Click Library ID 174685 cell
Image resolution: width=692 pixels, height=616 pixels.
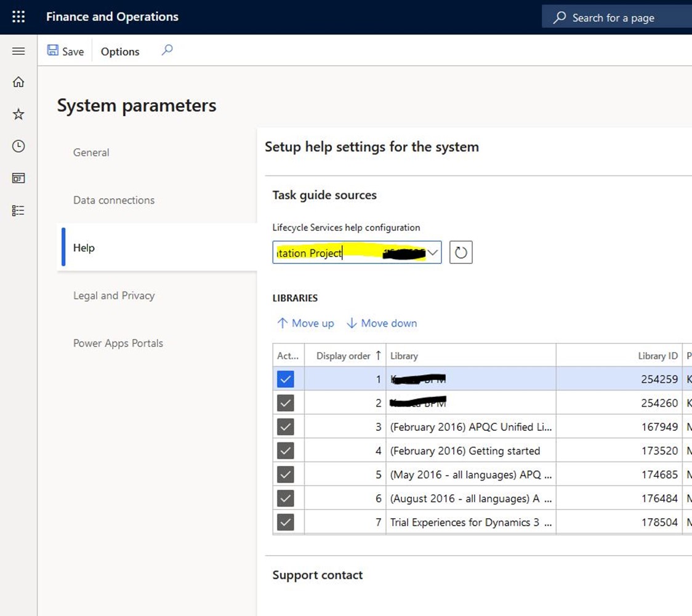pos(619,474)
